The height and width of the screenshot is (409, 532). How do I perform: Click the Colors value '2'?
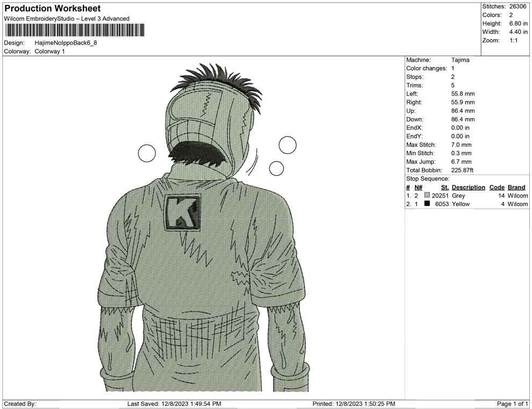(511, 15)
